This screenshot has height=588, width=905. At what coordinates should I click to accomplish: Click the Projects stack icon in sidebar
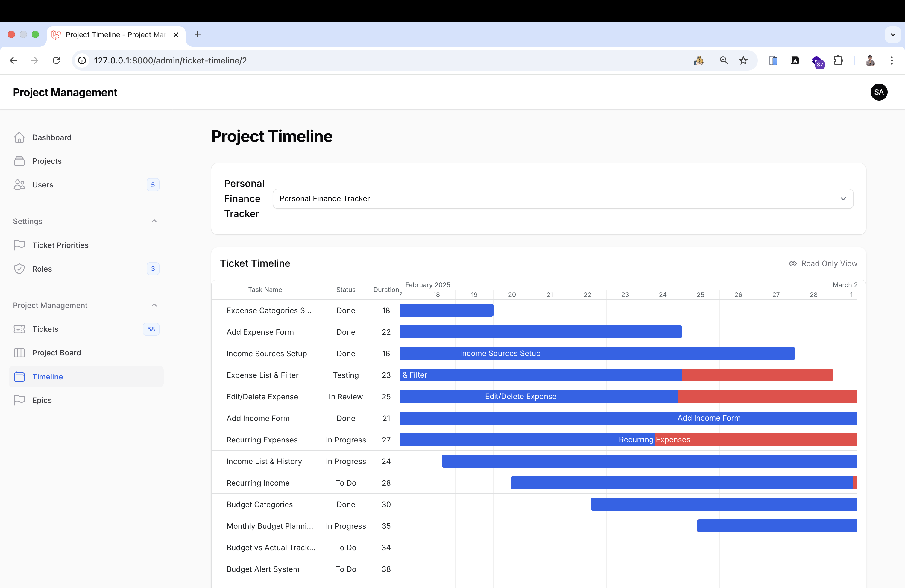coord(19,161)
